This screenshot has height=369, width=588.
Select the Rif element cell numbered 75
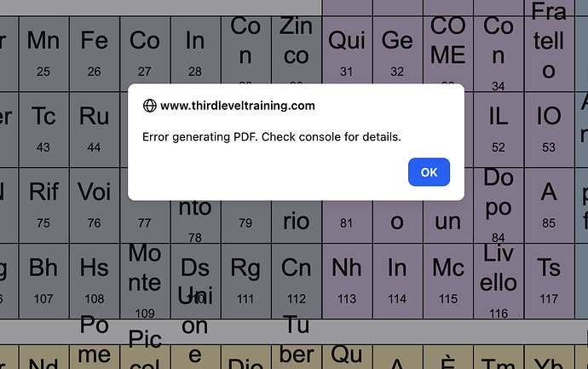[x=43, y=203]
